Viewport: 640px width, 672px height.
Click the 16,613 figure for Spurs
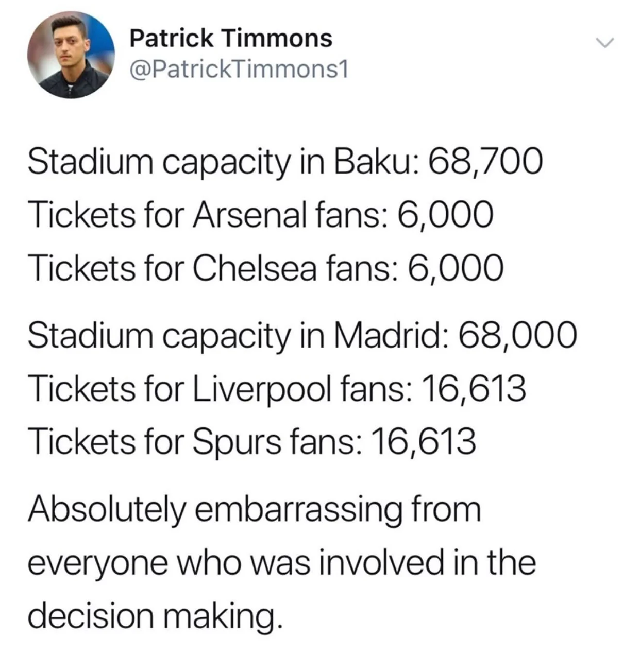[x=424, y=442]
